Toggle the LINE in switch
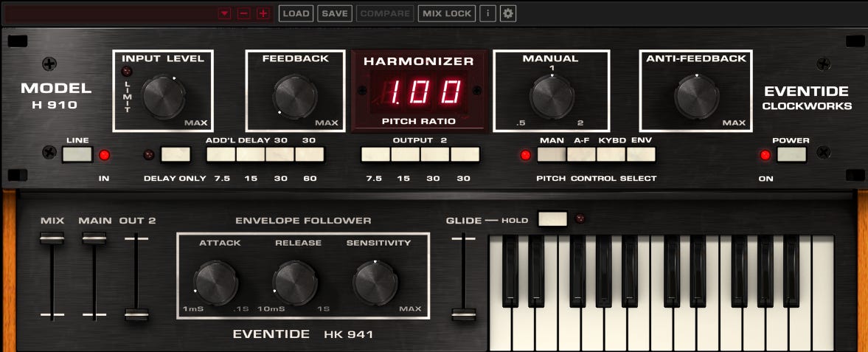The height and width of the screenshot is (352, 868). (77, 155)
